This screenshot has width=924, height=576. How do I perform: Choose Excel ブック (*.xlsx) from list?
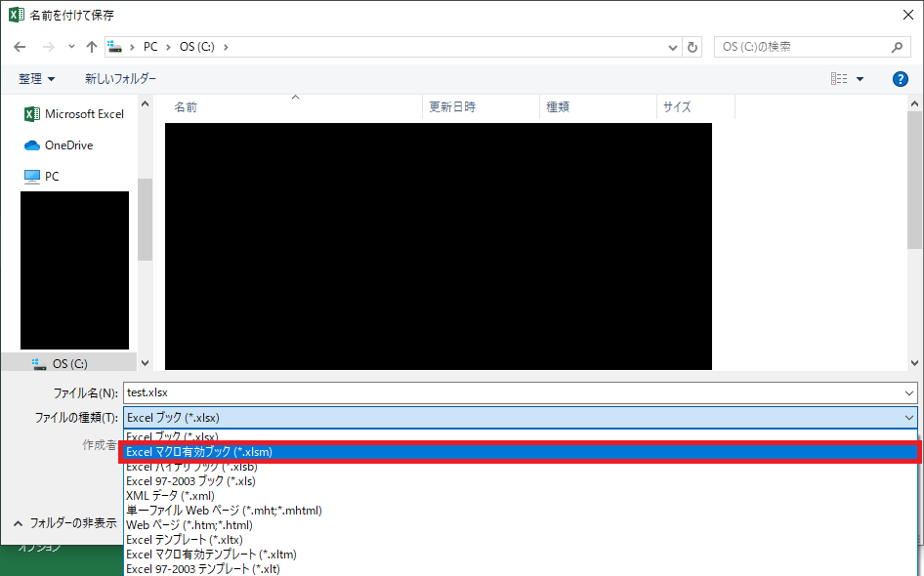[521, 436]
